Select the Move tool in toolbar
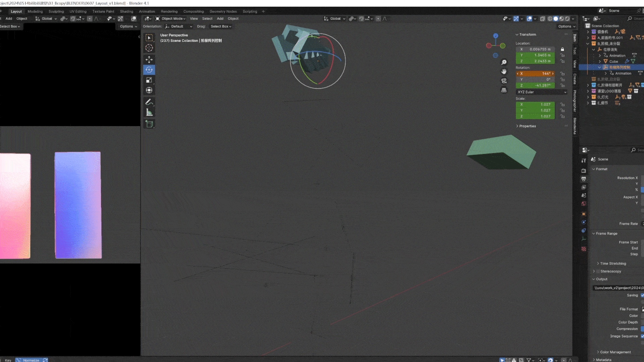Screen dimensions: 644x362 pos(149,59)
